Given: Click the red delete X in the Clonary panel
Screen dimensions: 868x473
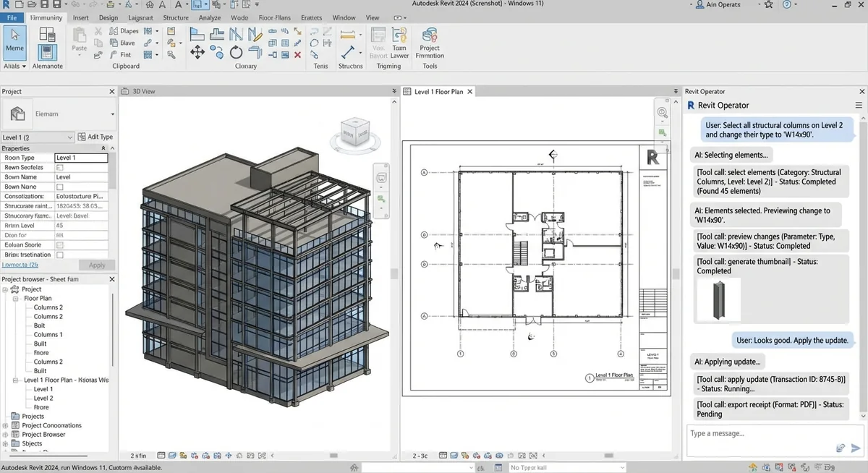Looking at the screenshot, I should 297,55.
